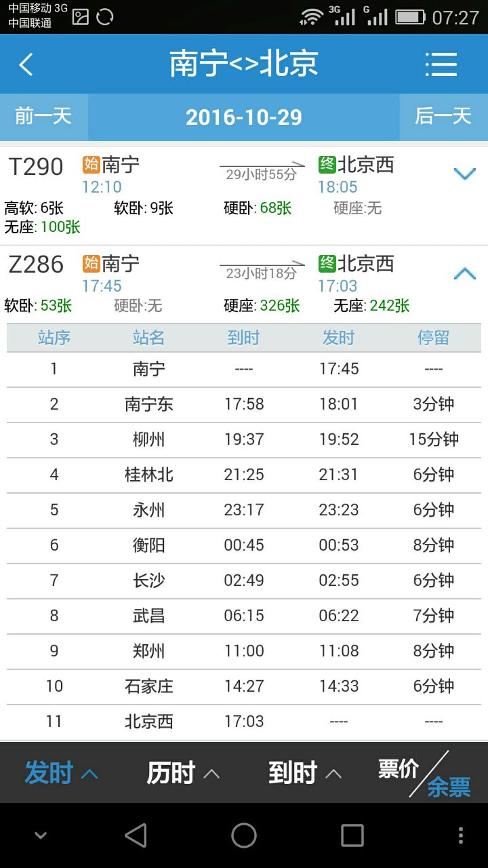Tap the three-dot overflow in navigation bar
The height and width of the screenshot is (868, 488).
(x=461, y=835)
